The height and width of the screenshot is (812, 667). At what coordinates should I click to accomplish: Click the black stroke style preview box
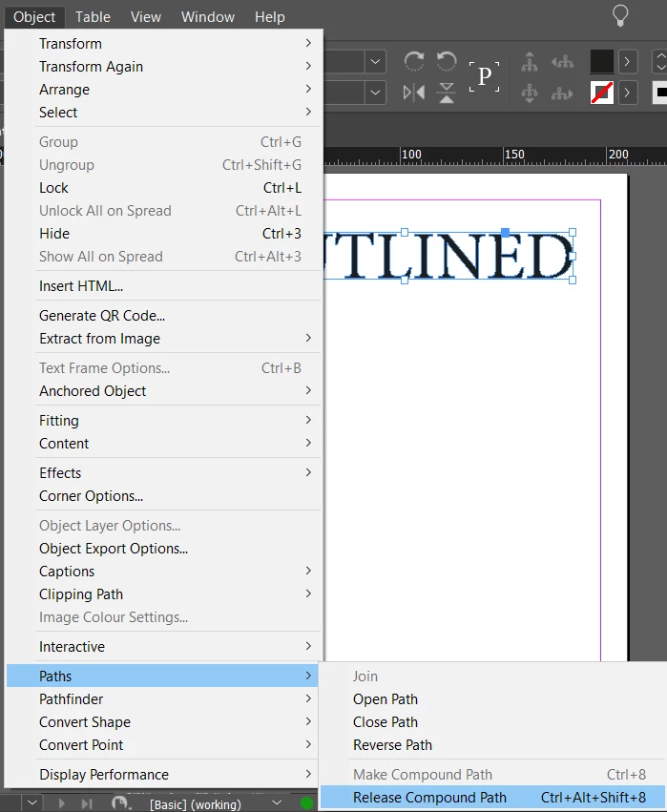(x=659, y=93)
